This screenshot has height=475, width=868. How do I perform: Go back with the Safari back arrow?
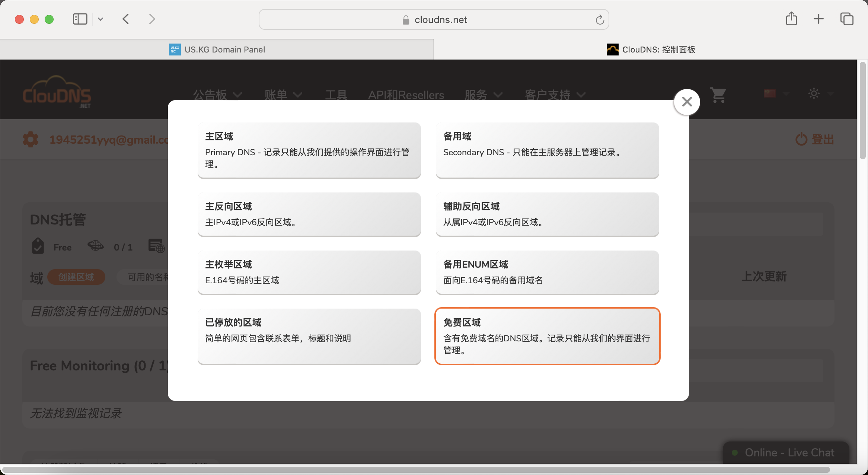[126, 19]
